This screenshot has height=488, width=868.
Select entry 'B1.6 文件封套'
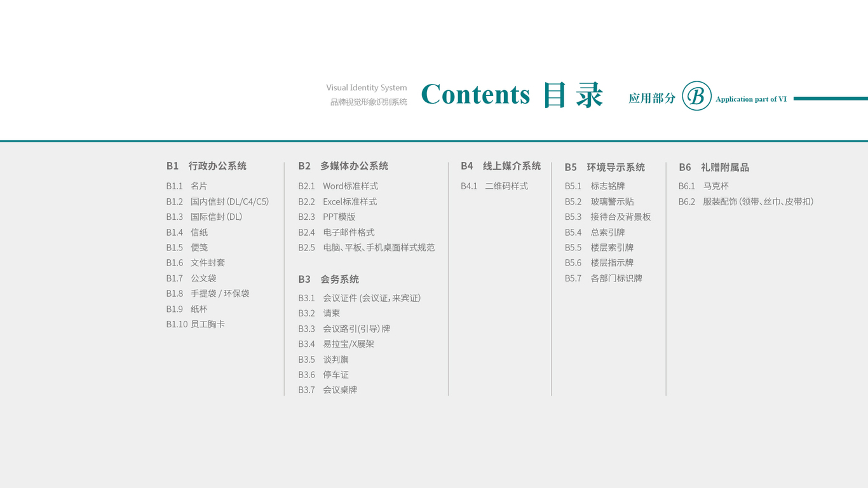tap(196, 263)
